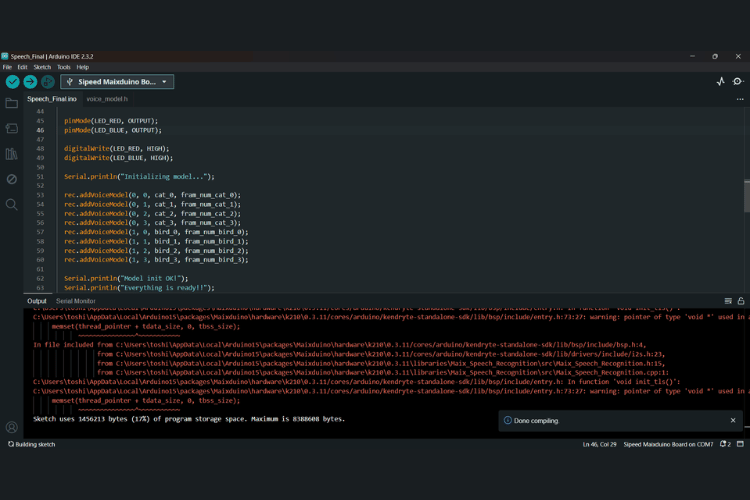Viewport: 750px width, 500px height.
Task: Open the Debug sidebar icon
Action: [x=11, y=179]
